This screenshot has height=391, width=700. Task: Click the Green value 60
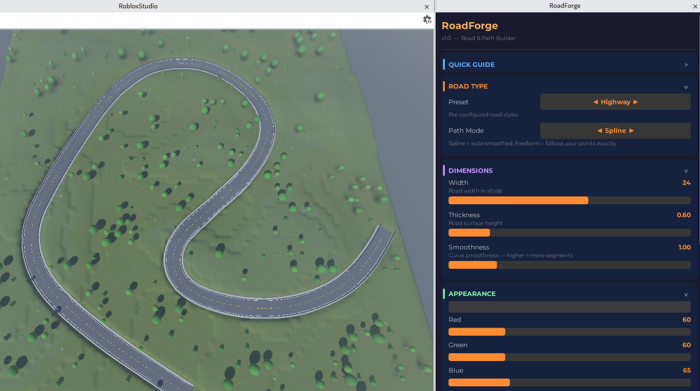686,345
